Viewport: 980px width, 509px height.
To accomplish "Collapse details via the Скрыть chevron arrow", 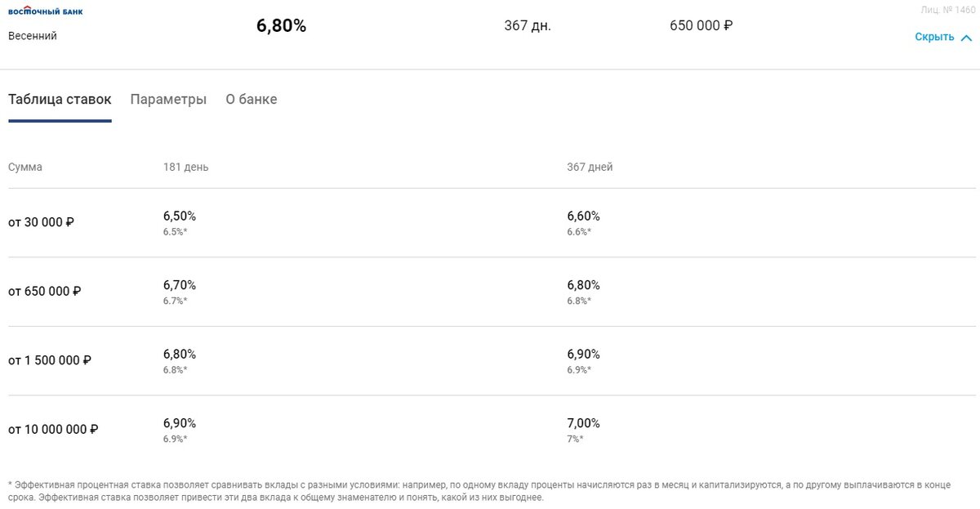I will [x=967, y=38].
